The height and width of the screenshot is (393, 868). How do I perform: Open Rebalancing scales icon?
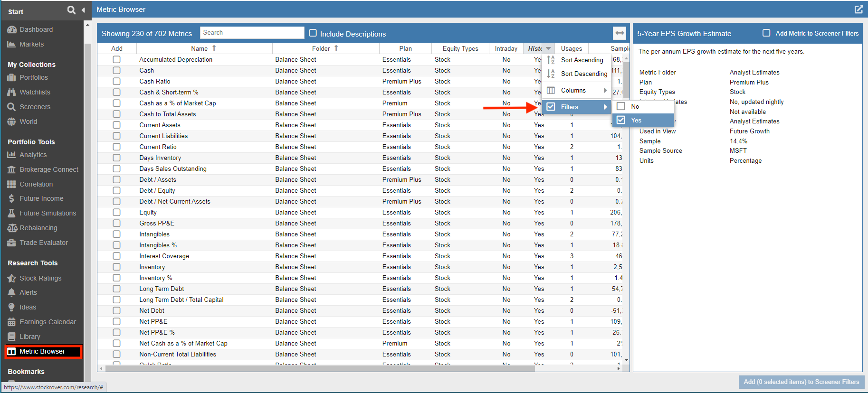coord(12,228)
